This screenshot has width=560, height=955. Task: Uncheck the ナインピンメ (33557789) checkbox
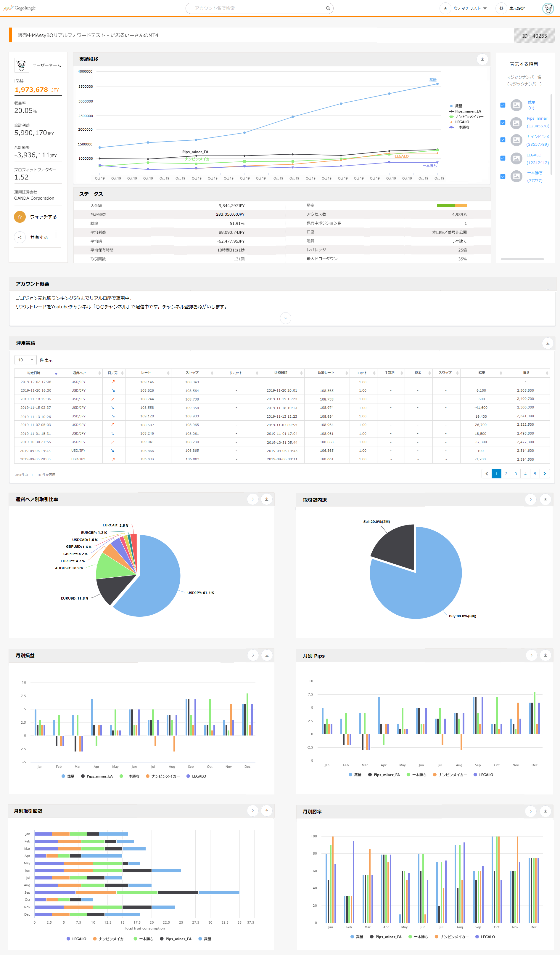point(503,140)
